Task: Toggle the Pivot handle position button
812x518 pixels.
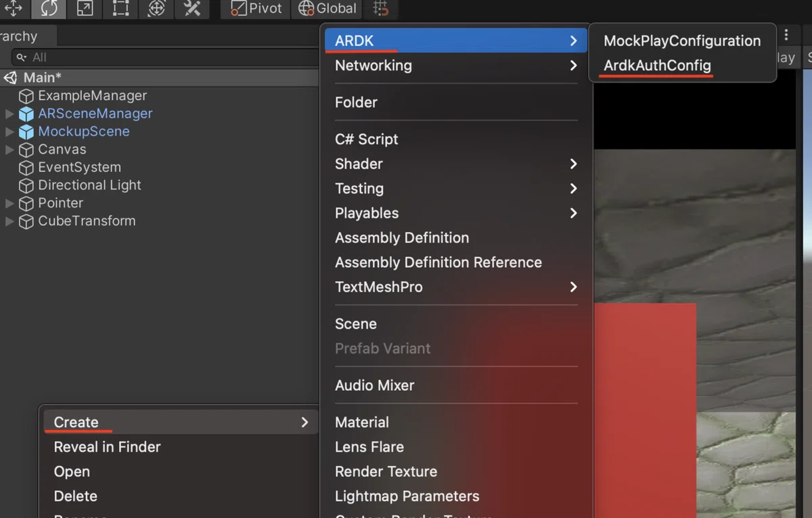Action: click(x=256, y=9)
